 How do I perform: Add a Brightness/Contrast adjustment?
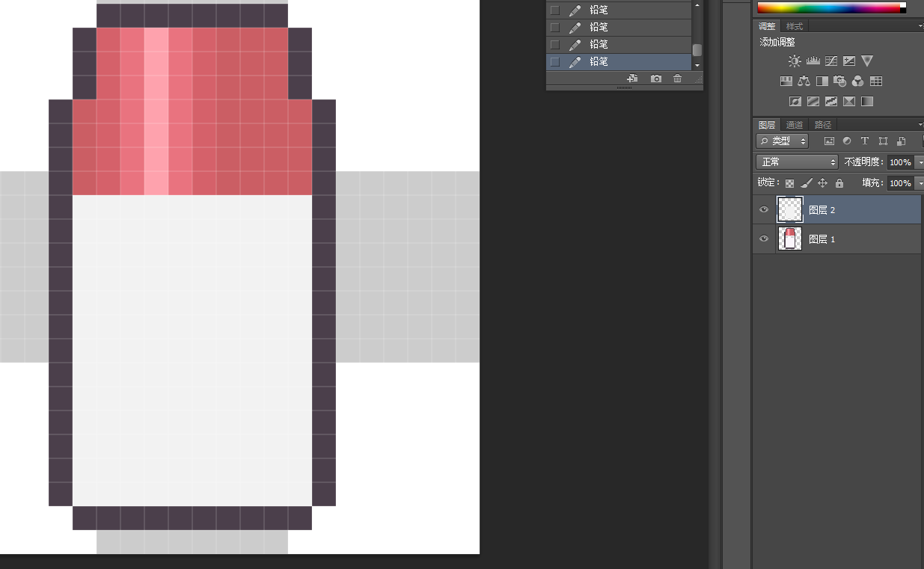(x=794, y=61)
